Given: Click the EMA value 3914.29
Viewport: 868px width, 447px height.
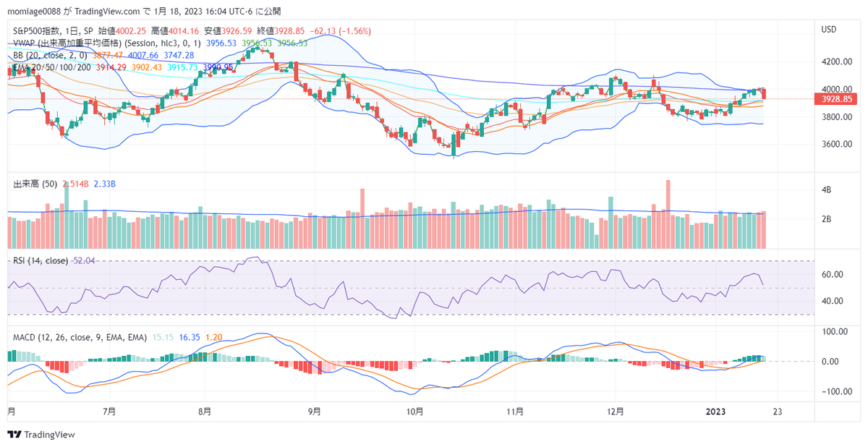Looking at the screenshot, I should point(111,67).
